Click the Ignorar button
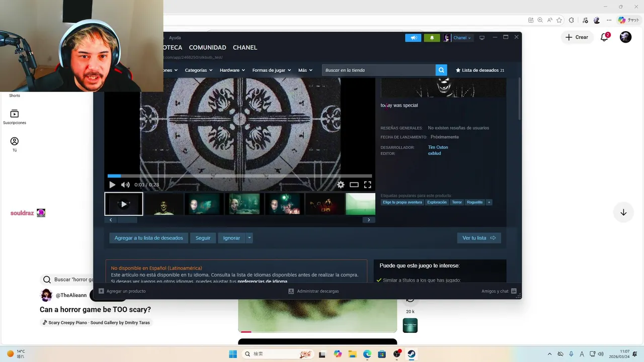The image size is (644, 362). point(231,238)
